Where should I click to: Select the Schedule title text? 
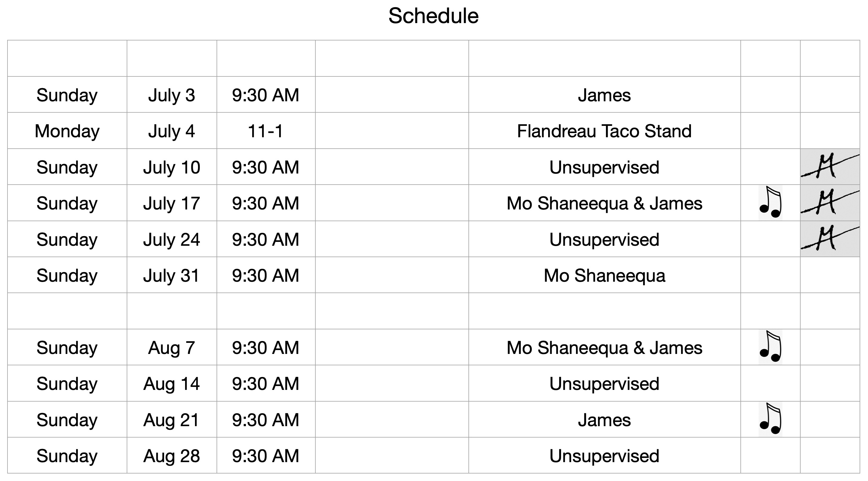[x=433, y=16]
